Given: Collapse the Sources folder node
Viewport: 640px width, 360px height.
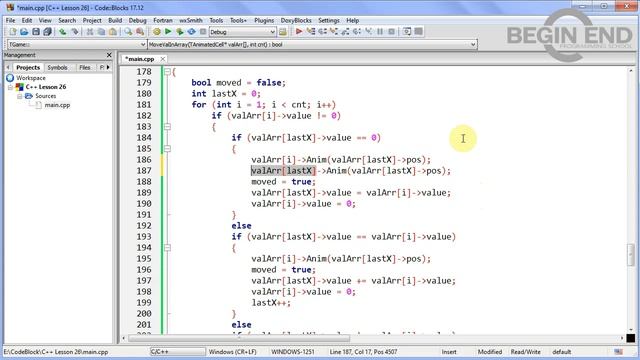Looking at the screenshot, I should coord(20,96).
